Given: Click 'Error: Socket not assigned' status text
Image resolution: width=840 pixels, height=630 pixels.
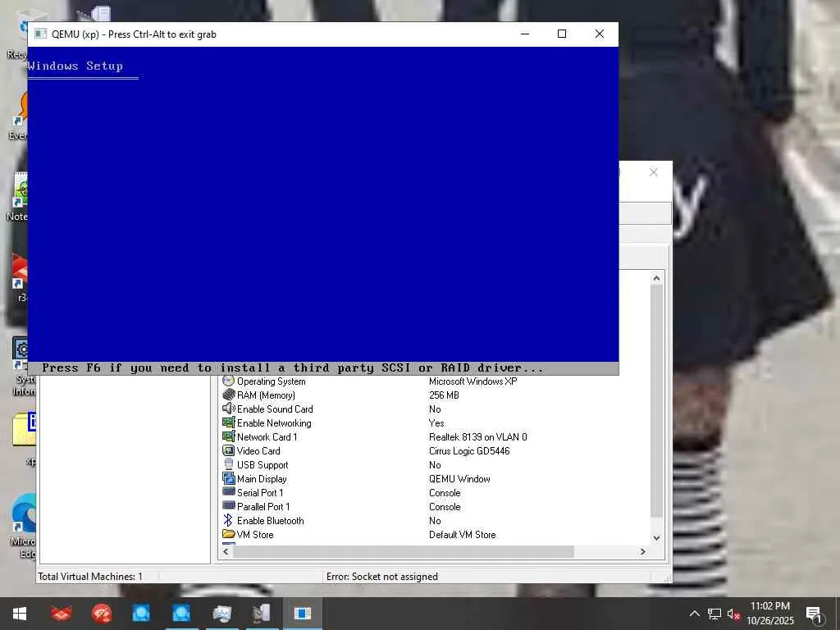Looking at the screenshot, I should tap(382, 577).
